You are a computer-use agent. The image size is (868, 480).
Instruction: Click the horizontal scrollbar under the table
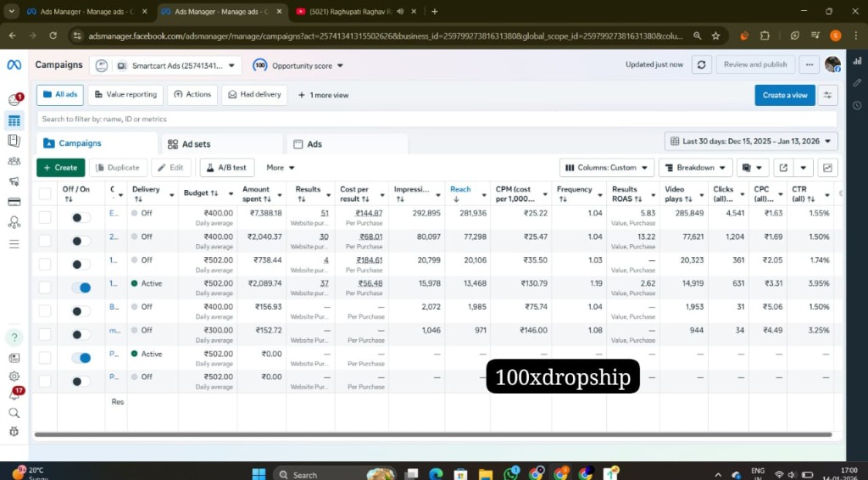coord(433,434)
